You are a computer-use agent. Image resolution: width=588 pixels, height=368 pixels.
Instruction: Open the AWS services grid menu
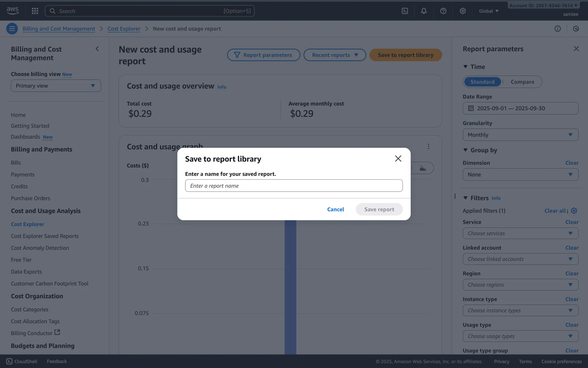click(35, 11)
